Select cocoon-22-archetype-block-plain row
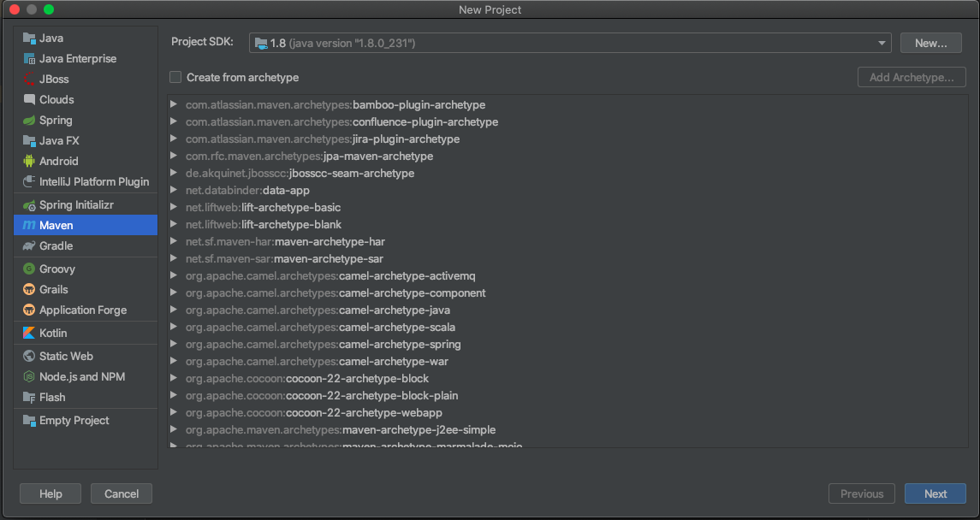Viewport: 980px width, 520px height. point(567,395)
